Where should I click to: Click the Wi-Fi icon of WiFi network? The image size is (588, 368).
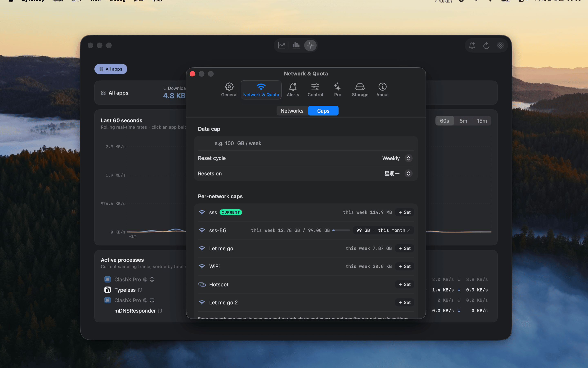point(202,266)
